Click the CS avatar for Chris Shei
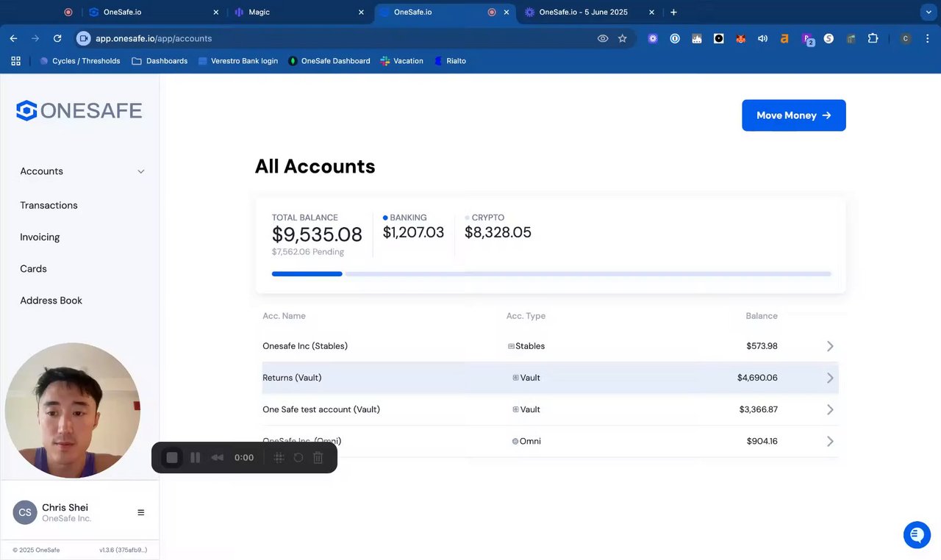 25,513
